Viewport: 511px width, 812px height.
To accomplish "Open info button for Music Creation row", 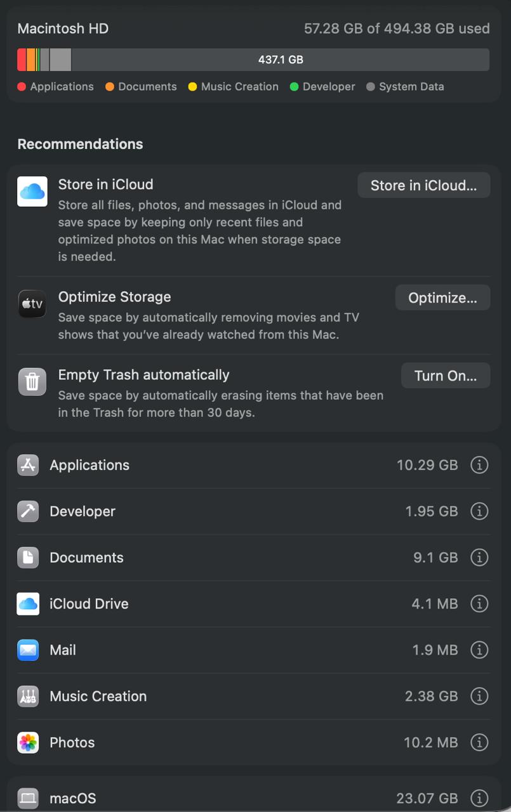I will pyautogui.click(x=479, y=697).
